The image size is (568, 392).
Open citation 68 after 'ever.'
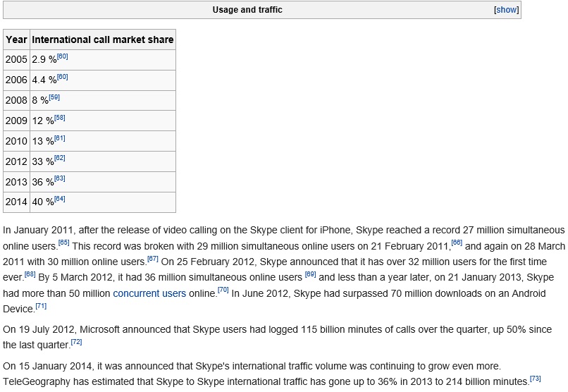[30, 274]
